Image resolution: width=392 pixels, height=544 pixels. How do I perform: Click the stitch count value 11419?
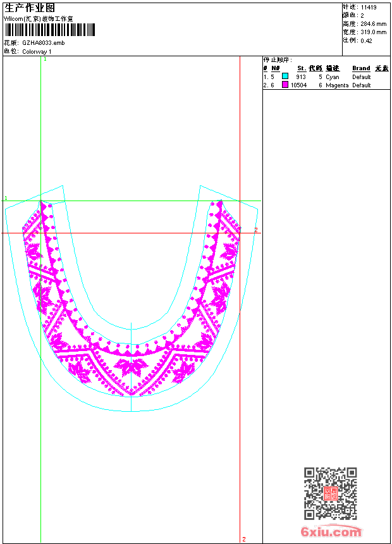click(x=369, y=8)
